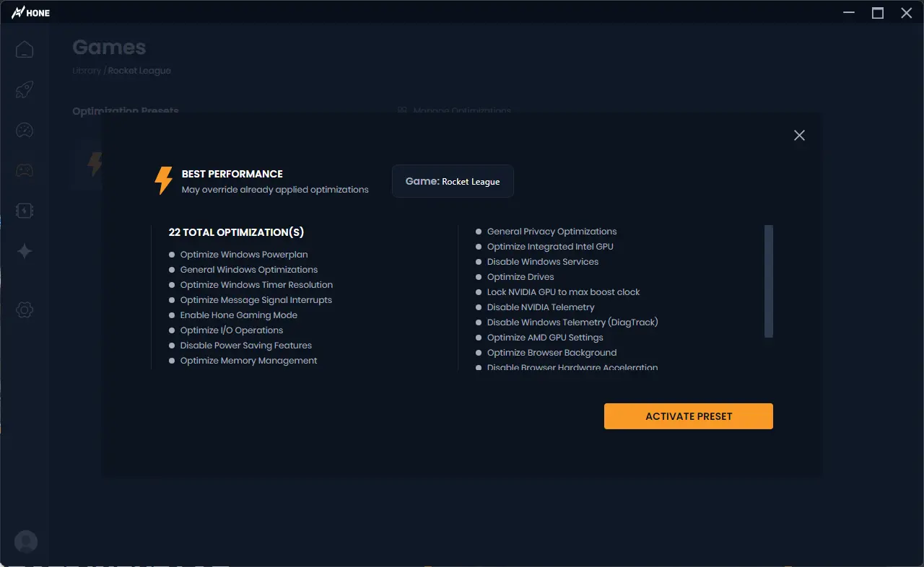Click the user profile avatar
The height and width of the screenshot is (567, 924).
(x=26, y=542)
